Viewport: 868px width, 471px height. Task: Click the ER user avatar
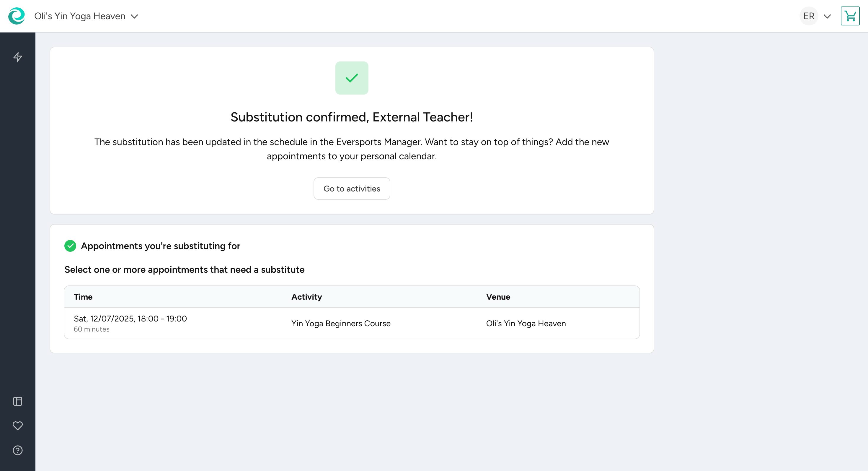pos(809,16)
